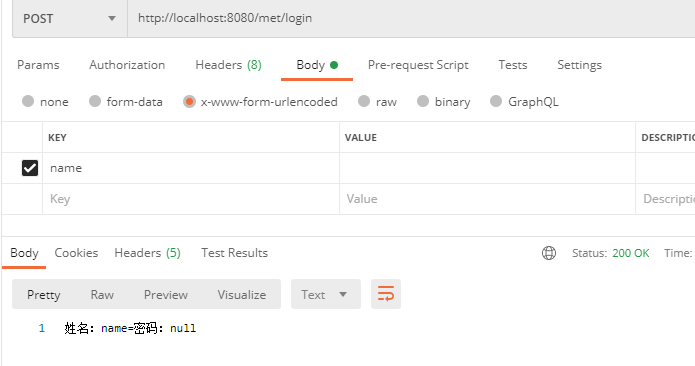The width and height of the screenshot is (695, 366).
Task: Switch to the Params tab
Action: coord(38,65)
